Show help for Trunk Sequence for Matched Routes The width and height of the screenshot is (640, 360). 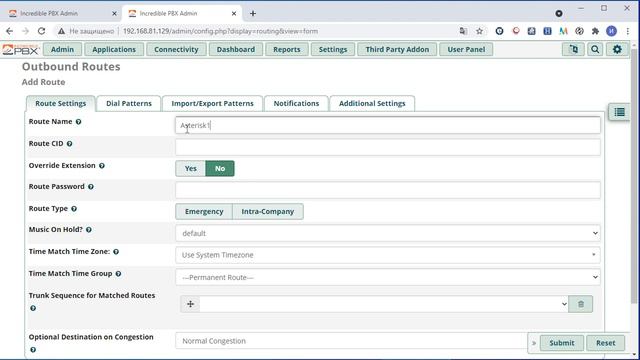[33, 308]
